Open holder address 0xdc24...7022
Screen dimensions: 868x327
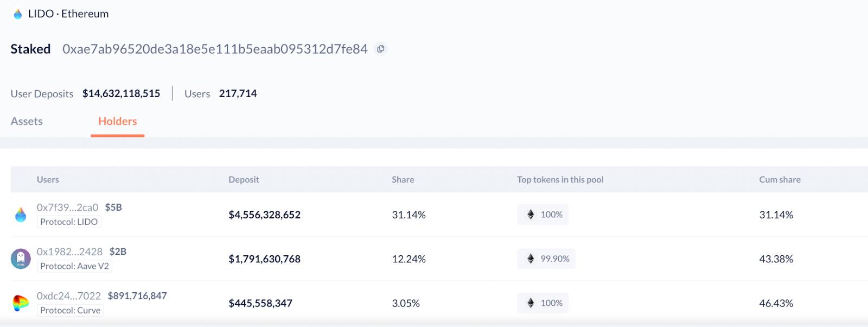click(69, 296)
